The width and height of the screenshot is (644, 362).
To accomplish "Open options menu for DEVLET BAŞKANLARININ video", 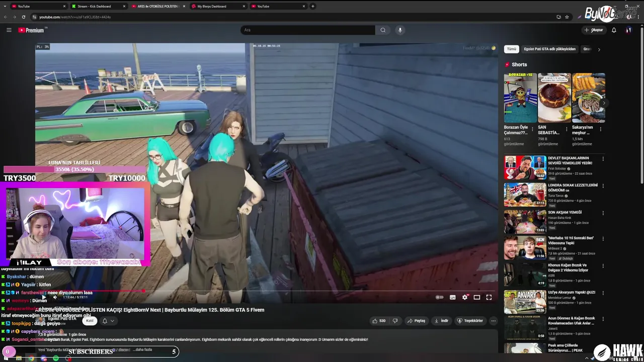I will tap(603, 159).
